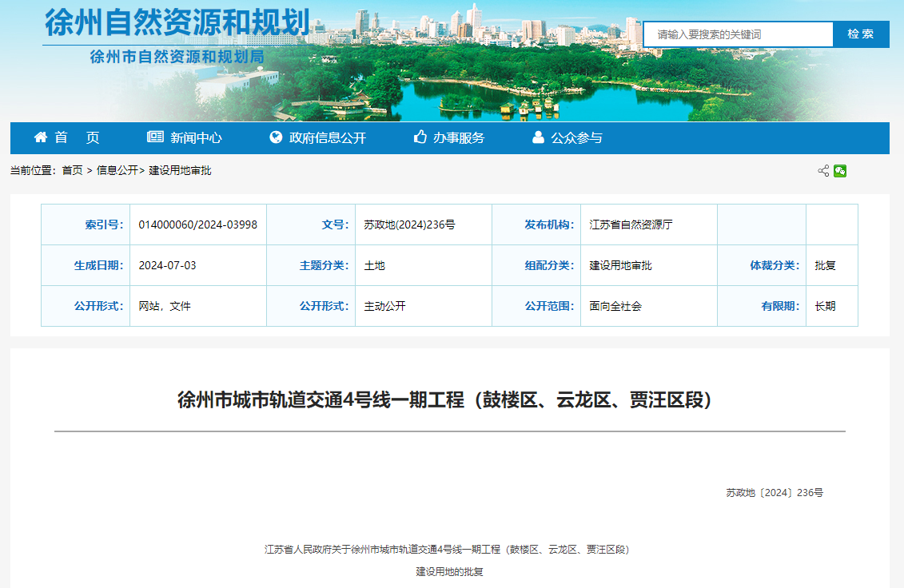The width and height of the screenshot is (904, 588).
Task: Click the person icon beside 公众参与
Action: (x=538, y=137)
